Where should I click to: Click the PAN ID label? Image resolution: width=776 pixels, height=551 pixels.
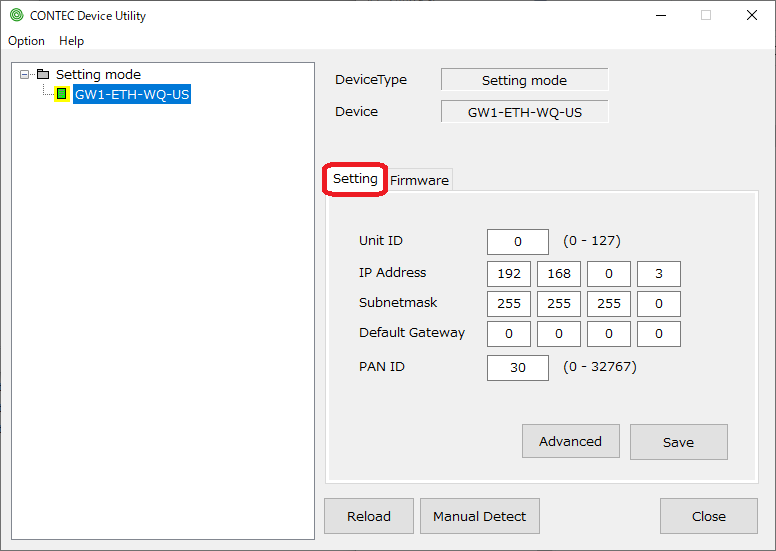(x=382, y=366)
